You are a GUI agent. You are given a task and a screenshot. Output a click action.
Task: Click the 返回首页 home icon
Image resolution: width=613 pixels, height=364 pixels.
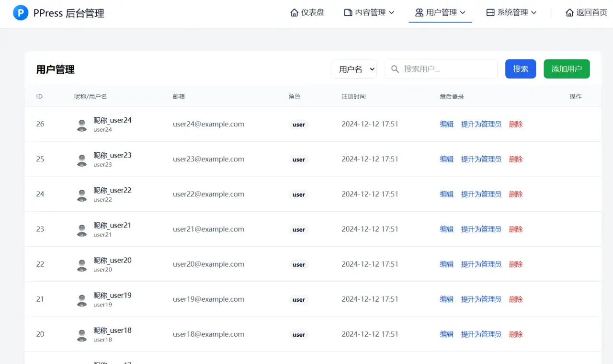point(570,12)
